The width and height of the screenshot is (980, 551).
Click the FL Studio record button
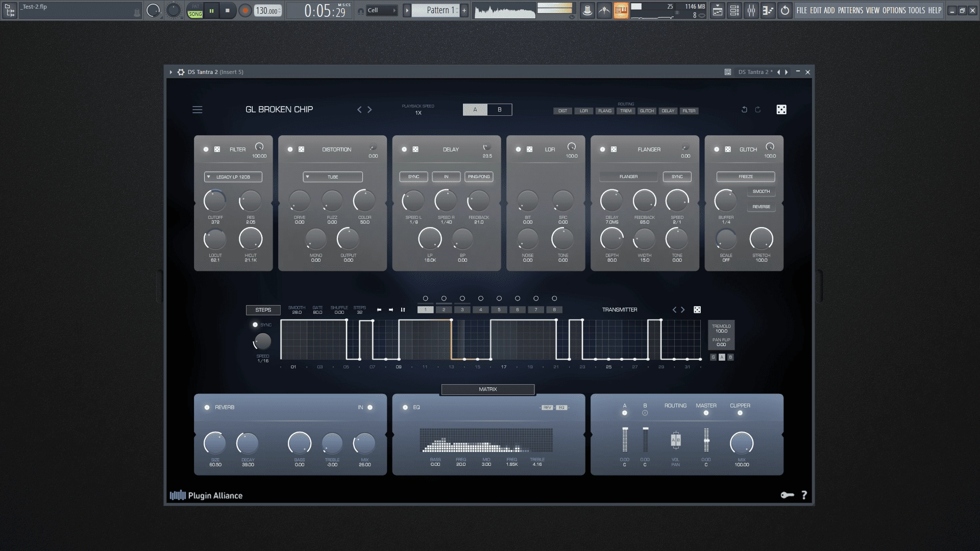pos(245,11)
